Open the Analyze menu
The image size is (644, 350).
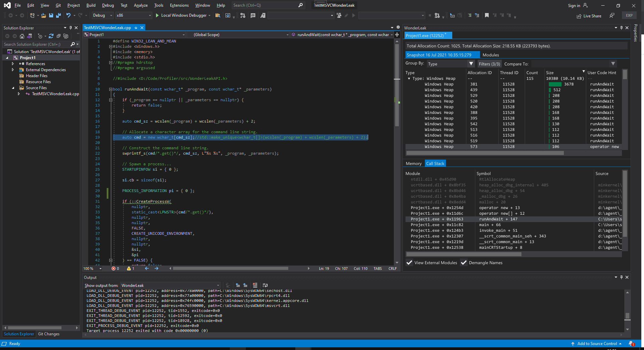coord(141,5)
